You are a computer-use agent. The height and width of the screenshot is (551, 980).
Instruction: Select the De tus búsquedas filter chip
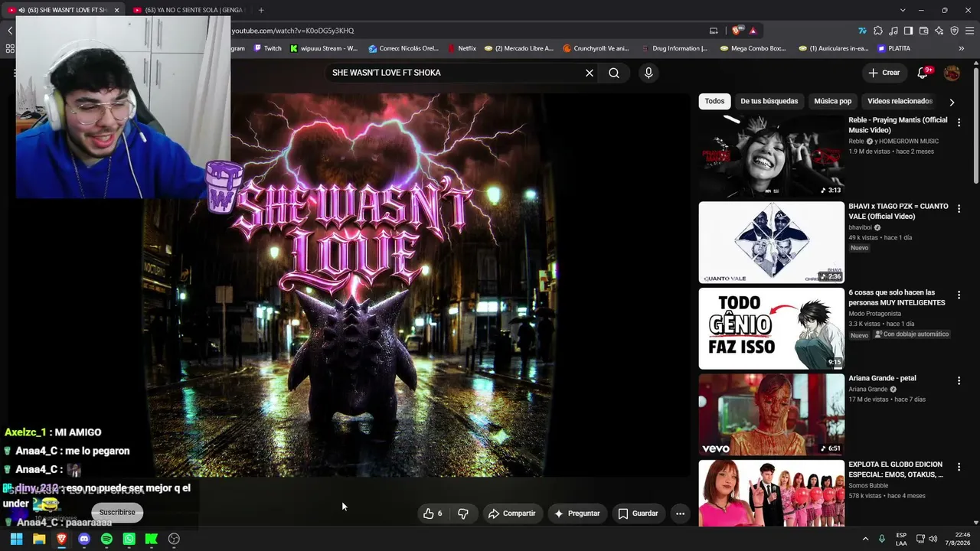pos(769,101)
